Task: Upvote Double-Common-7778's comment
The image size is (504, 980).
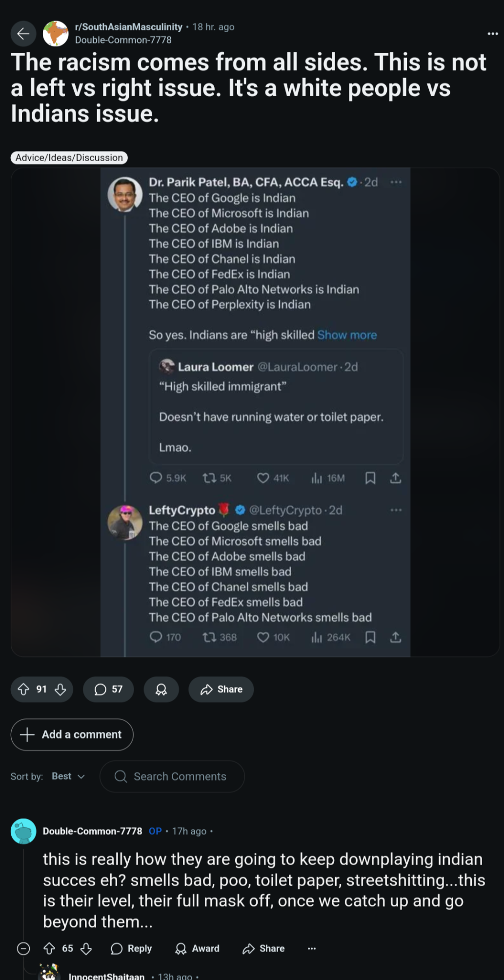Action: [x=49, y=948]
